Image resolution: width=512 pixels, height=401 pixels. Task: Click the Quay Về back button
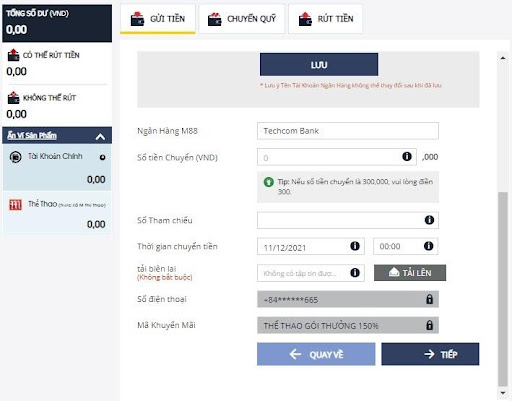click(x=316, y=354)
